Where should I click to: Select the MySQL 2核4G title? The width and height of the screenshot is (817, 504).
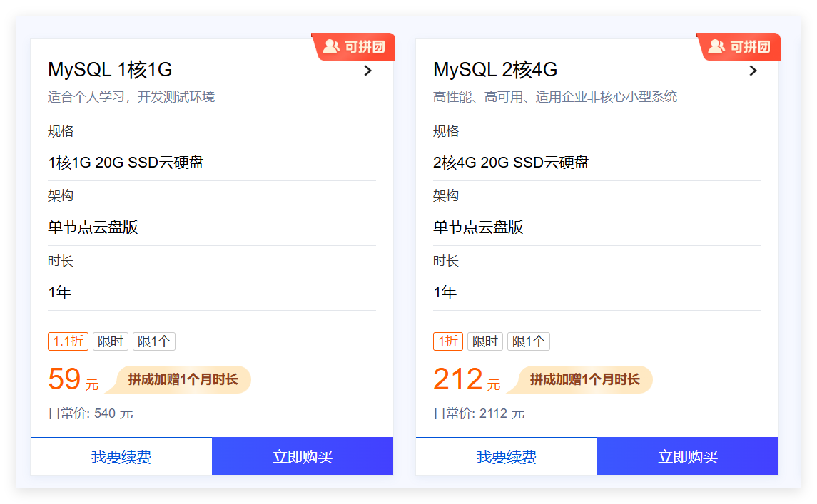click(495, 70)
